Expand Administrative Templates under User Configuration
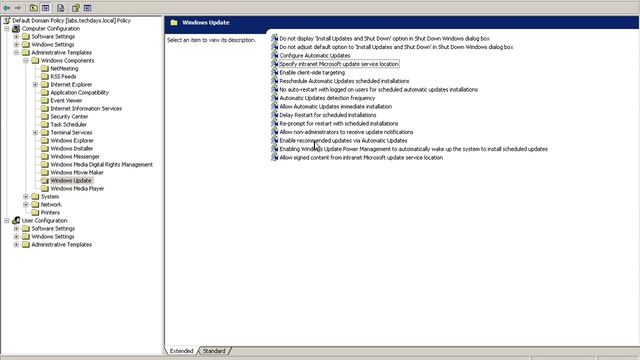Screen dimensions: 640x360 (x=16, y=244)
